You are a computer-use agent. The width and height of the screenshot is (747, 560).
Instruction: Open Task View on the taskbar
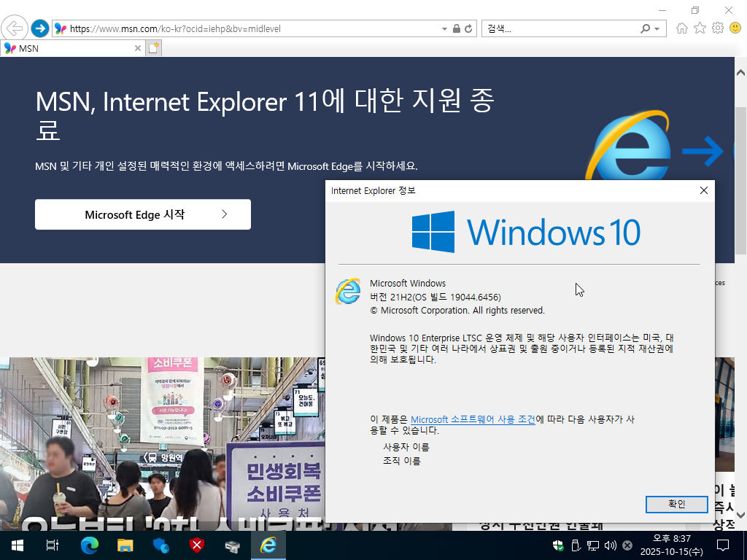(53, 545)
